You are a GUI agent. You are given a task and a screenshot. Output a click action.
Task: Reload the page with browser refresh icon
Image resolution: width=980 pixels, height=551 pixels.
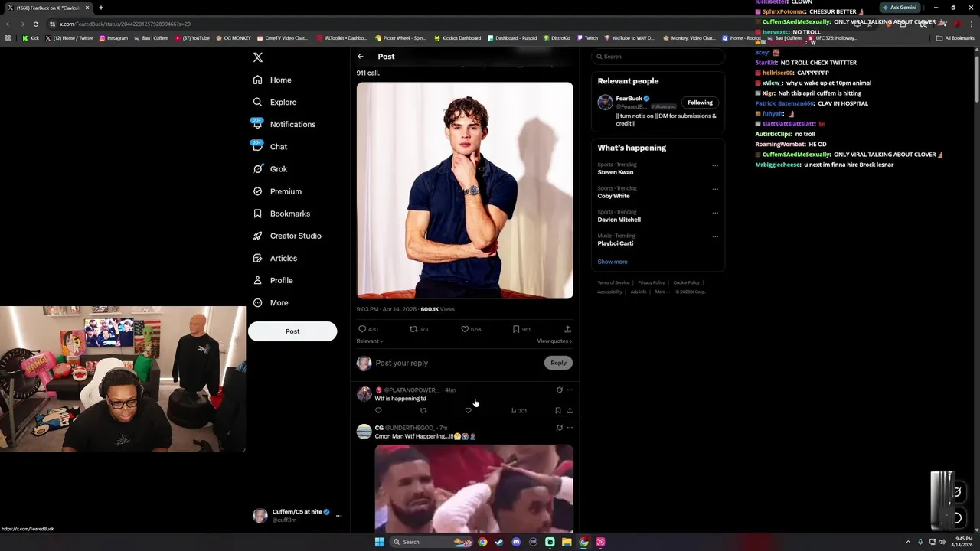pos(35,24)
